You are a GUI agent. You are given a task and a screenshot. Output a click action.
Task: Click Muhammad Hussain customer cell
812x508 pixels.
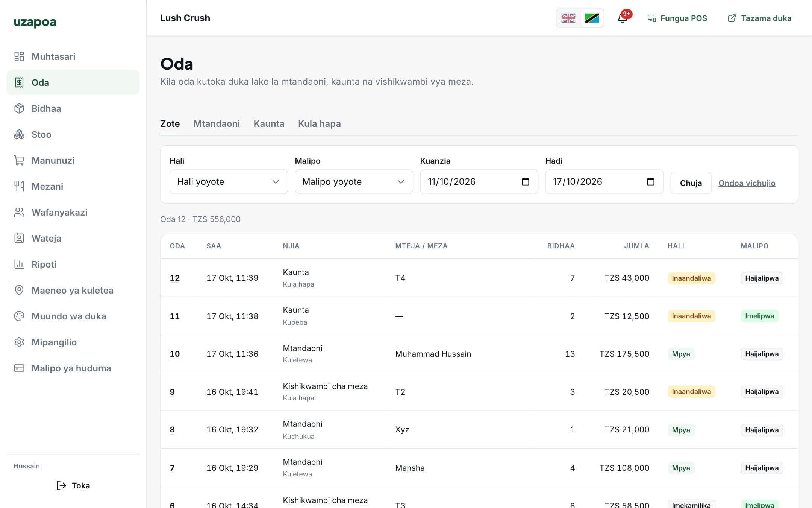click(433, 354)
